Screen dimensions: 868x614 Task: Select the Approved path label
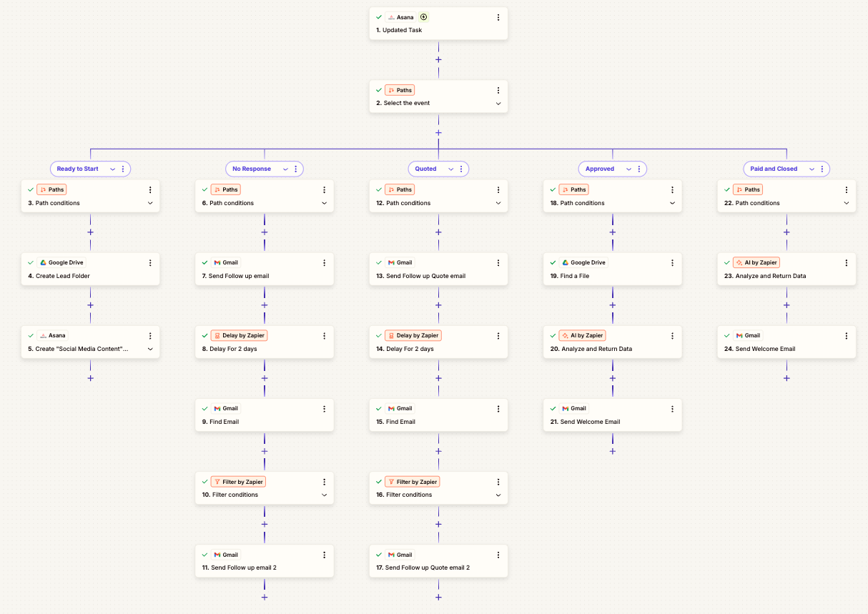(600, 169)
